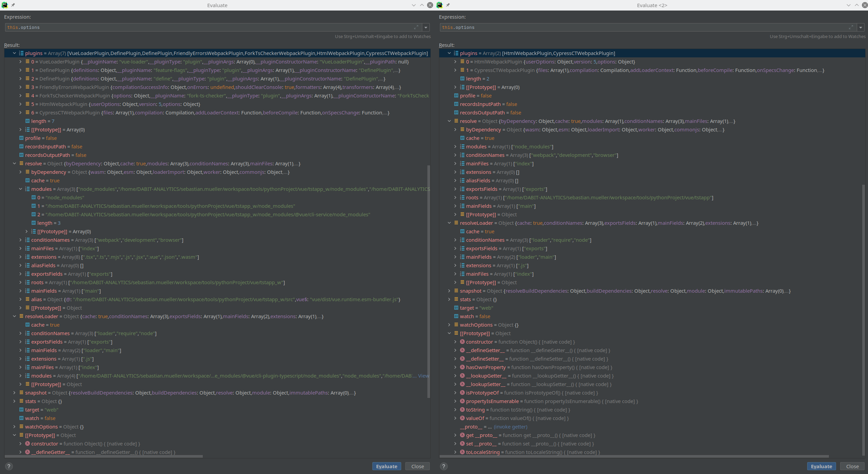Expand the snapshot object in left tree
Image resolution: width=868 pixels, height=474 pixels.
point(14,393)
